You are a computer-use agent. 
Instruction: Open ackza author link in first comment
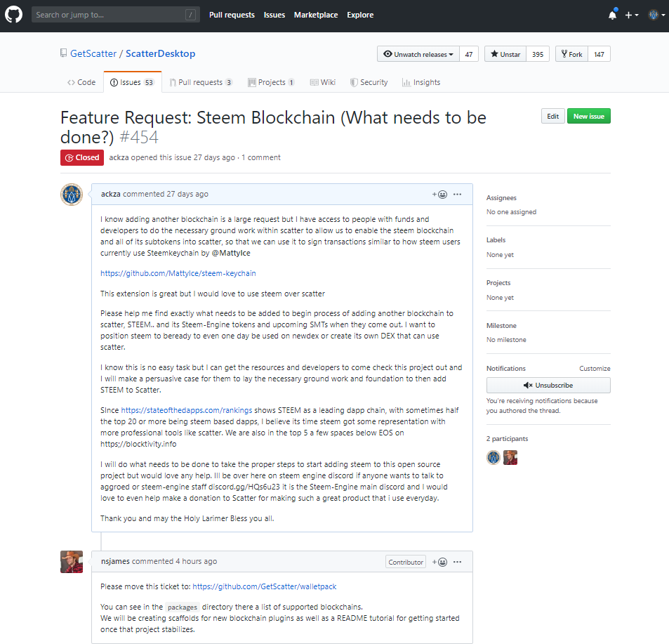pos(110,194)
